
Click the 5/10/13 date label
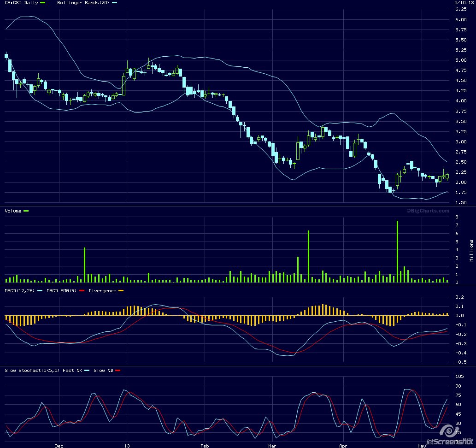(x=461, y=3)
